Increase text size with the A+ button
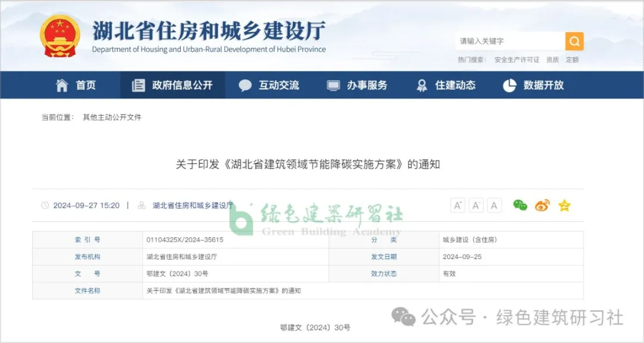The image size is (644, 343). point(458,205)
